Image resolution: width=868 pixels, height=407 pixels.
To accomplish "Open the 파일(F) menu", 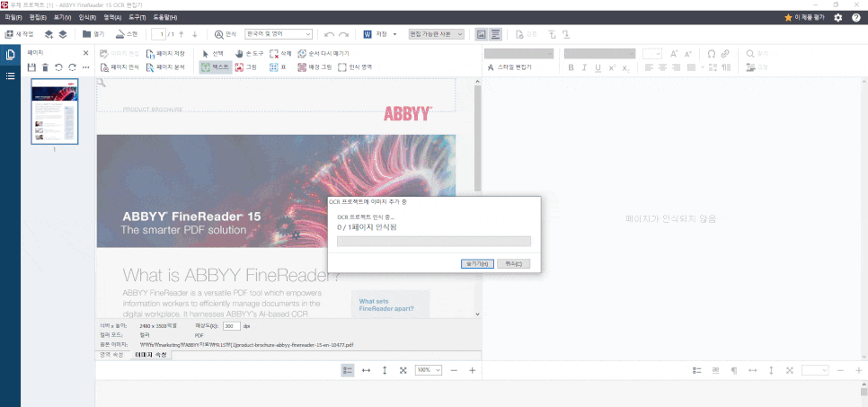I will tap(13, 18).
